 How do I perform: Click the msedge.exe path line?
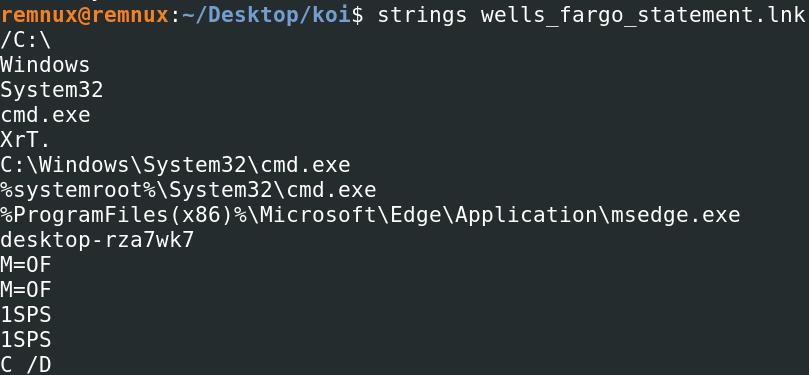370,215
